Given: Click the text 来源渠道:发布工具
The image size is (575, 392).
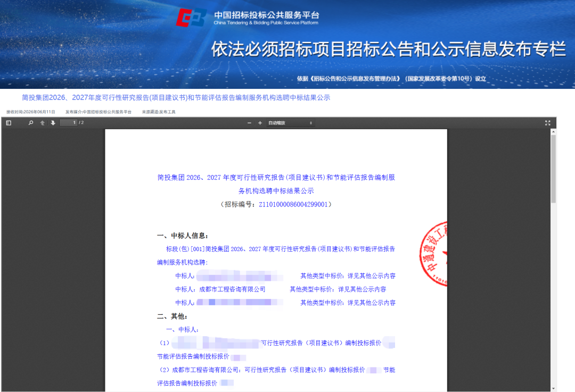Looking at the screenshot, I should point(159,112).
